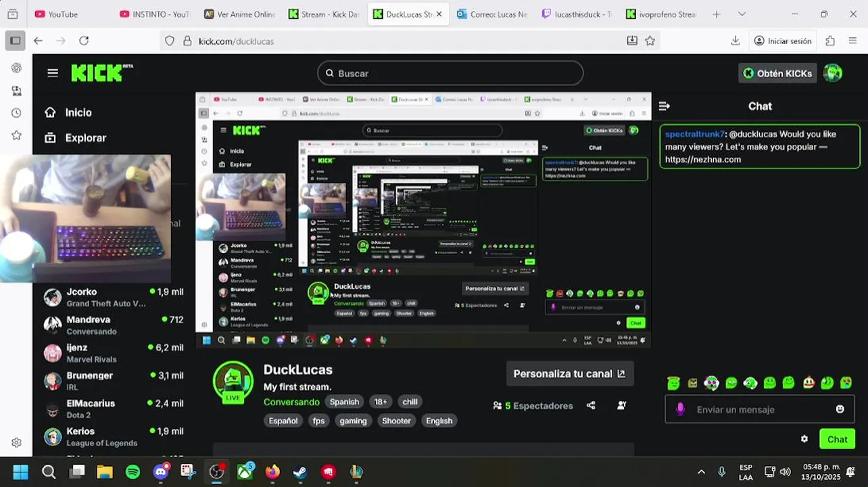This screenshot has height=487, width=868.
Task: Open Kerios's channel in sidebar
Action: tap(114, 436)
